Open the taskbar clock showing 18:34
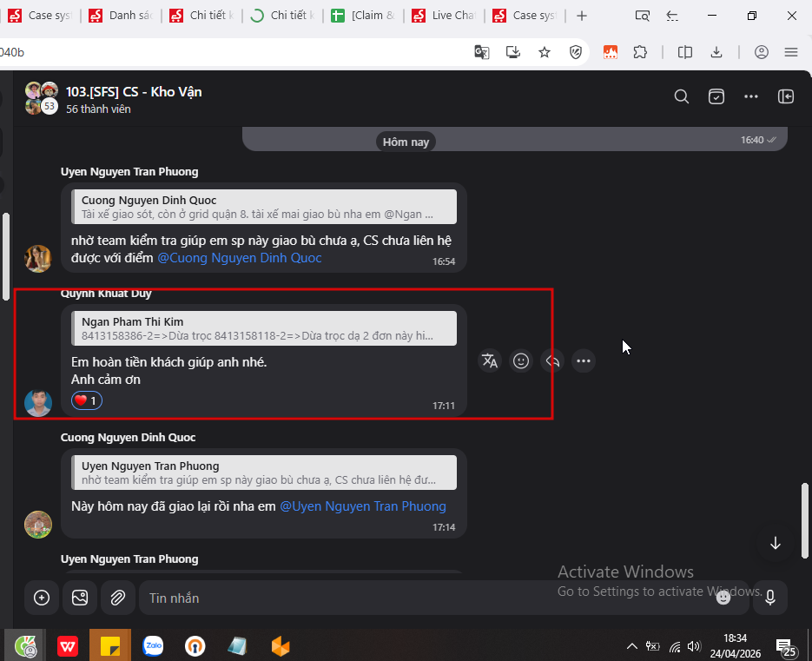The image size is (812, 661). click(735, 645)
